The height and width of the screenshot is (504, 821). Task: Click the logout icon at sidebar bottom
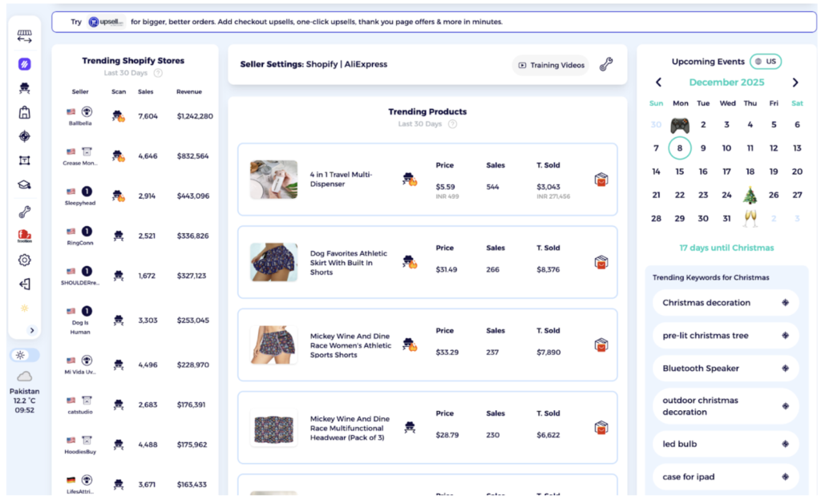tap(24, 284)
